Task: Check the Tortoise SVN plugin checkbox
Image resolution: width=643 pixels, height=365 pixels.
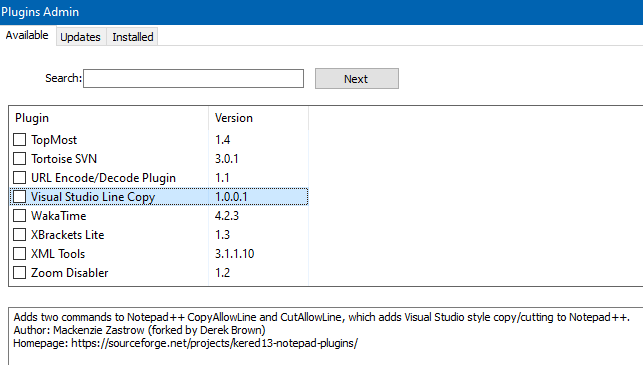Action: coord(19,159)
